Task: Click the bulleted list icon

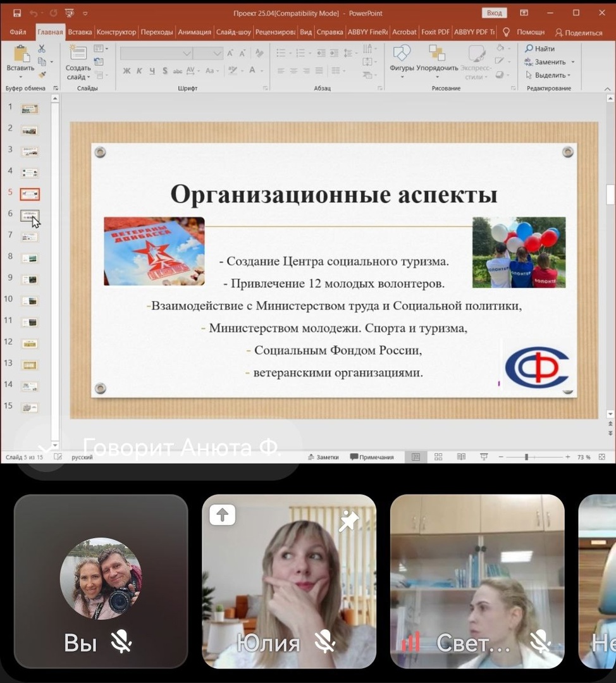Action: click(281, 53)
